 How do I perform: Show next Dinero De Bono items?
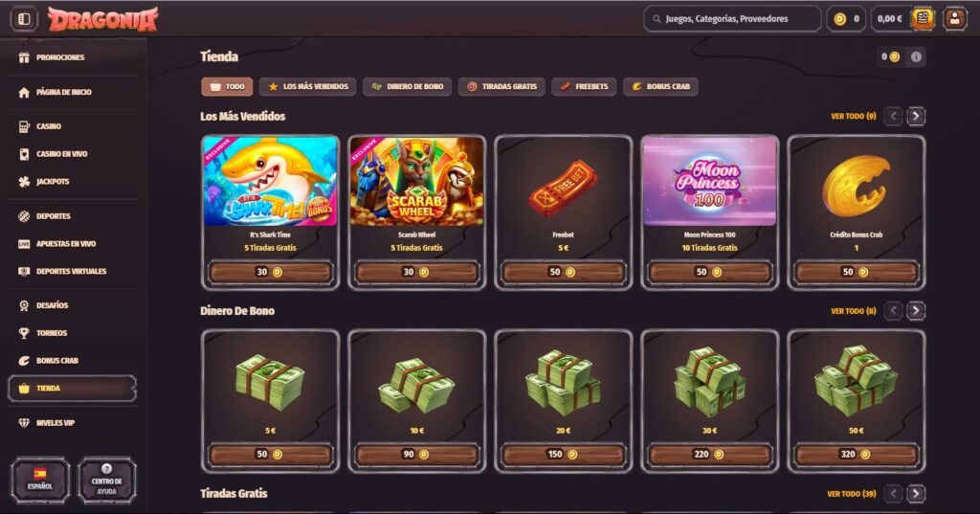916,311
